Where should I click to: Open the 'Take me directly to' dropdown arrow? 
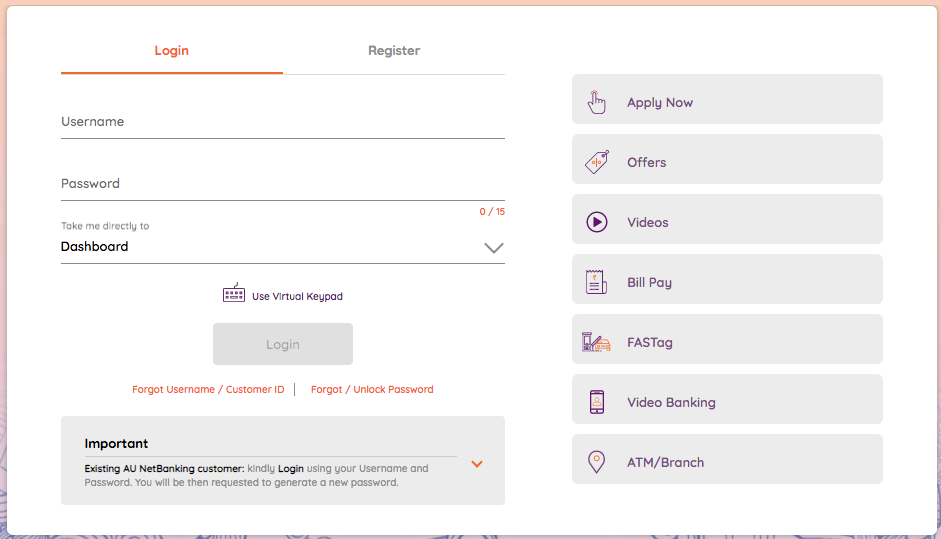click(493, 248)
